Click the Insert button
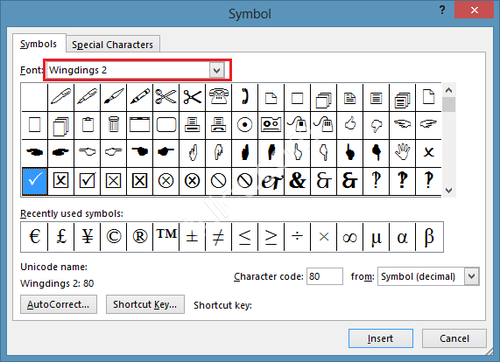 pyautogui.click(x=381, y=338)
